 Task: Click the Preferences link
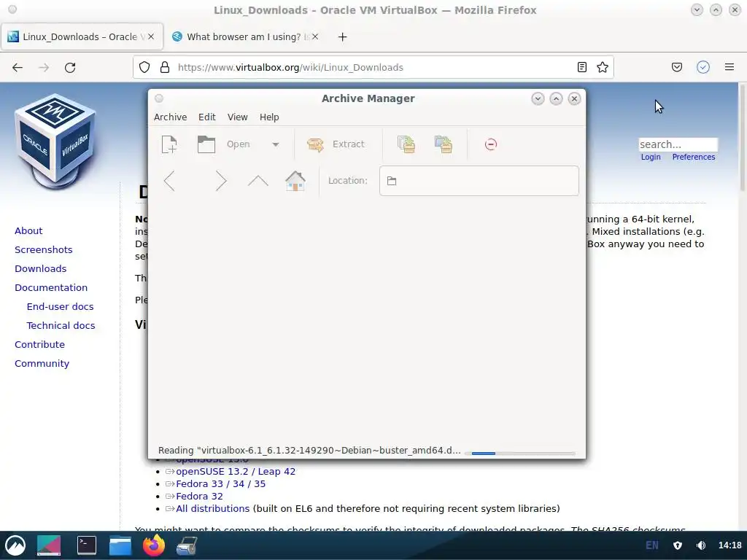694,157
